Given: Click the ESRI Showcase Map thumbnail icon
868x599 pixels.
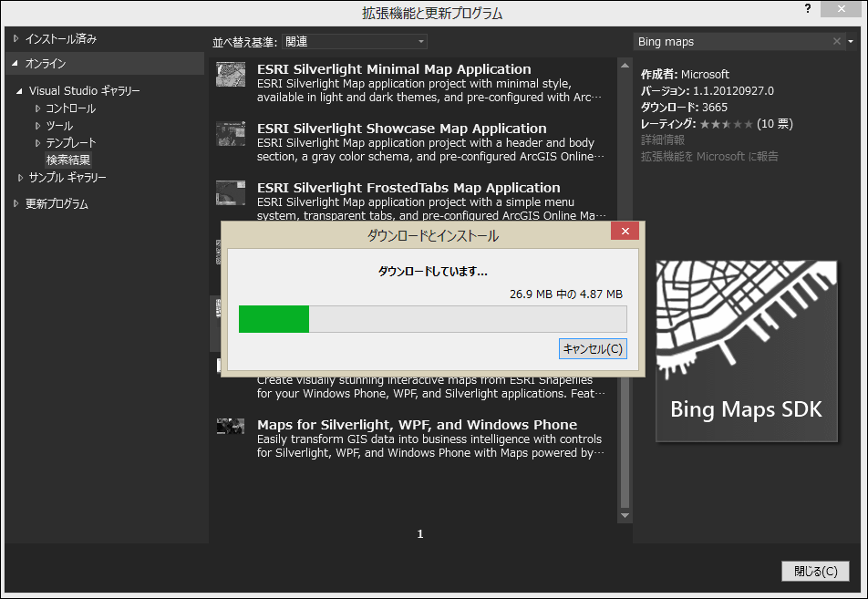Looking at the screenshot, I should 231,133.
